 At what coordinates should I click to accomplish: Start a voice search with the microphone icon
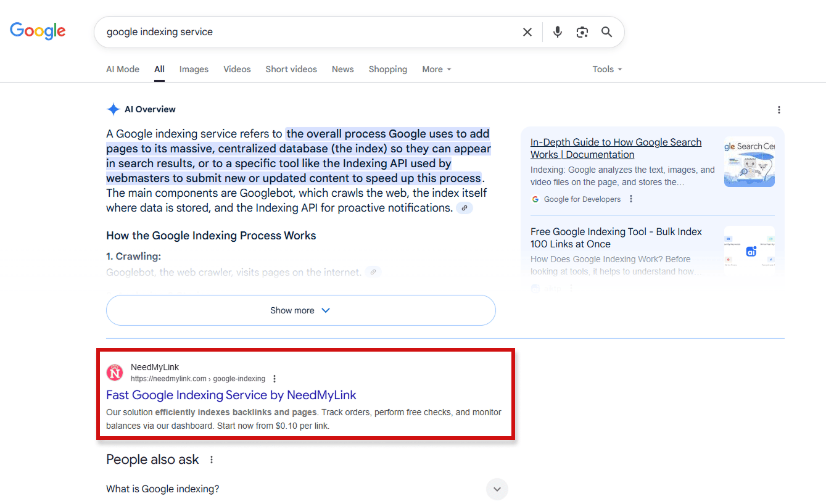pyautogui.click(x=557, y=31)
